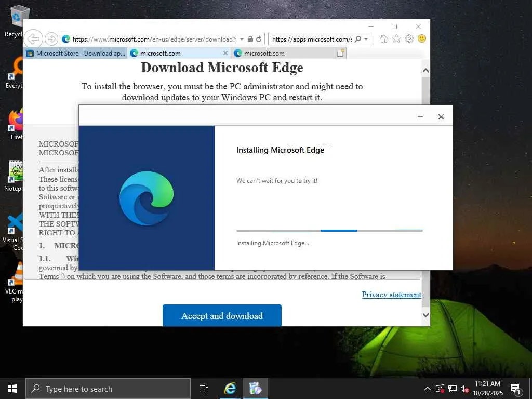This screenshot has height=399, width=532.
Task: Click the muted volume tray icon
Action: [x=464, y=389]
